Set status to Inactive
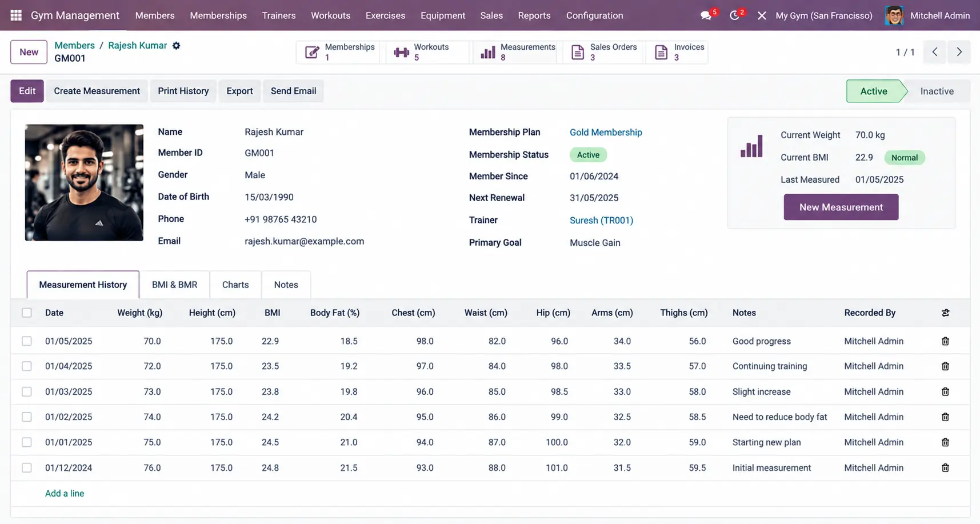 click(937, 91)
